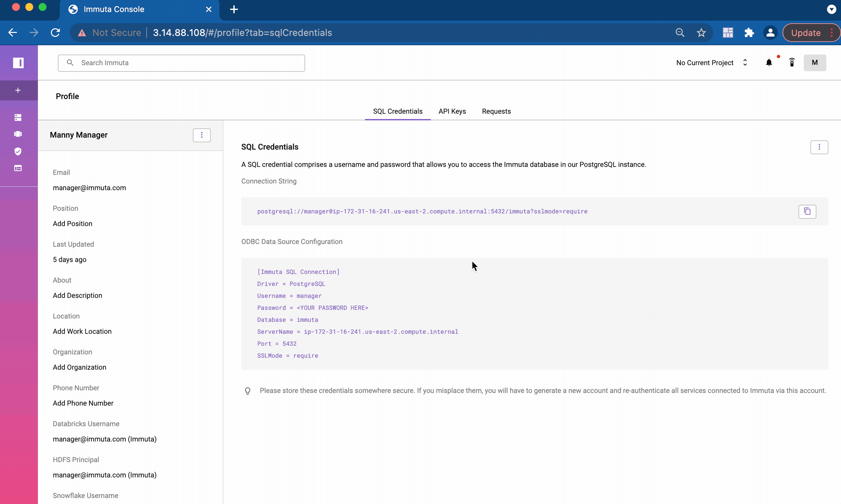841x504 pixels.
Task: Click the manager@immuta.com email value
Action: [89, 188]
